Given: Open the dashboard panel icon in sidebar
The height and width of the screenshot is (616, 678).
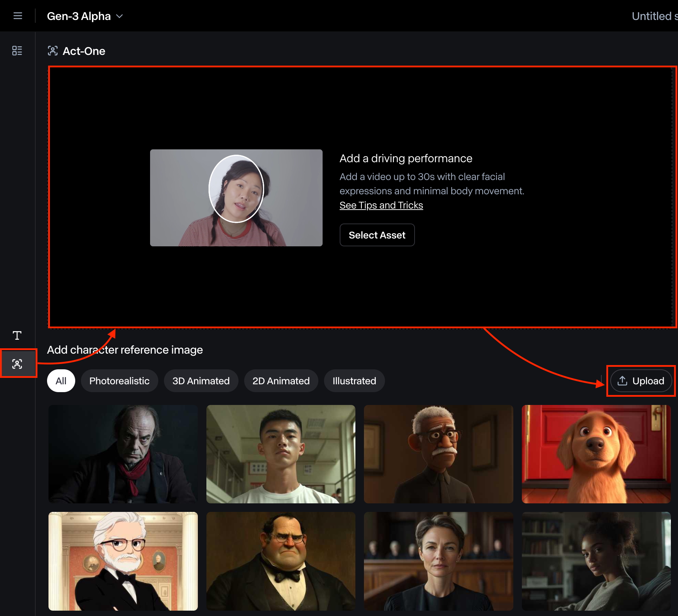Looking at the screenshot, I should tap(17, 51).
